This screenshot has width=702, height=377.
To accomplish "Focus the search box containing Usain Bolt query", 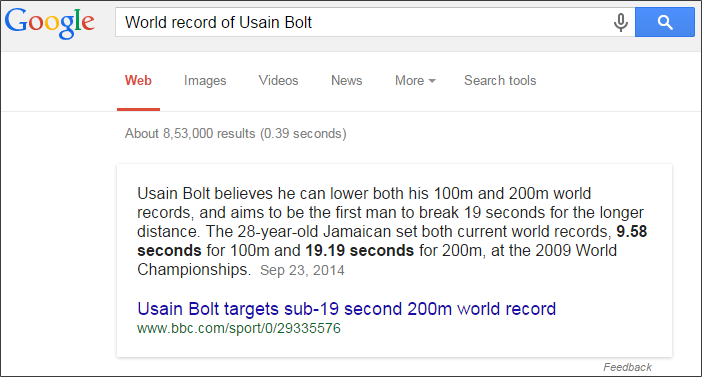I will pos(363,22).
